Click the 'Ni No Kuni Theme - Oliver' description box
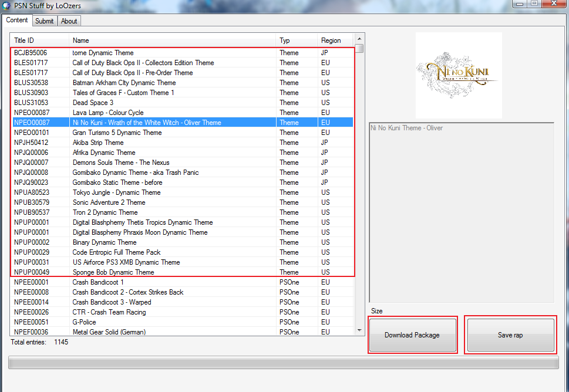 [x=462, y=212]
